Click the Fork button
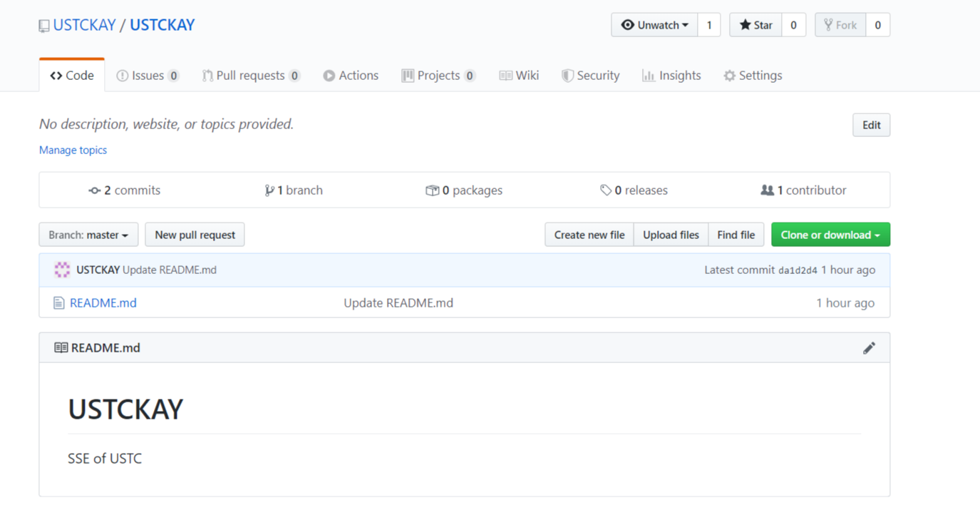This screenshot has width=980, height=515. pyautogui.click(x=840, y=25)
